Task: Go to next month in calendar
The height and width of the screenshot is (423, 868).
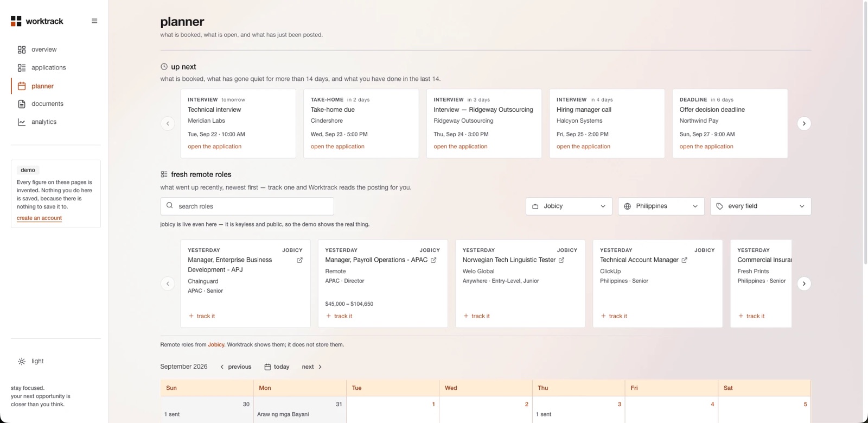Action: tap(312, 367)
